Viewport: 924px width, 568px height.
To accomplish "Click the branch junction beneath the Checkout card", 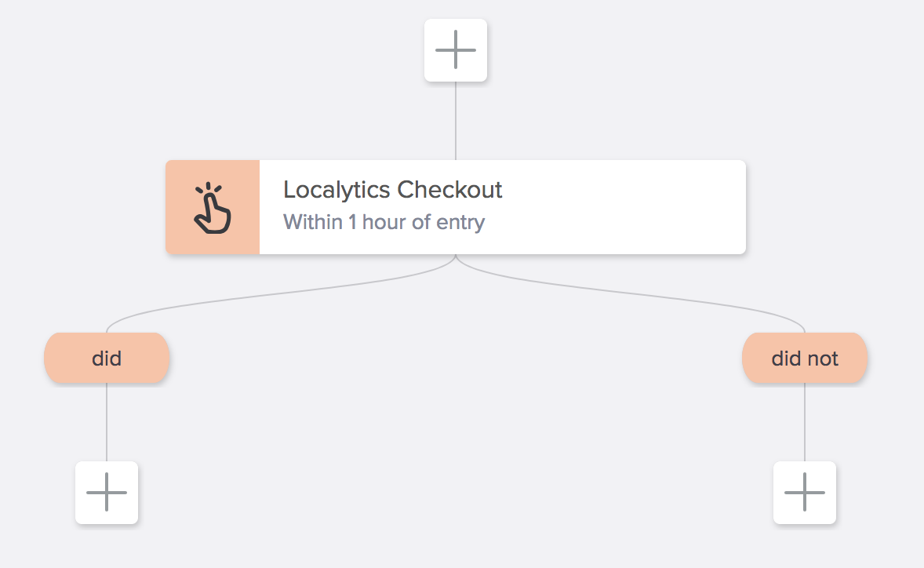I will click(x=456, y=260).
